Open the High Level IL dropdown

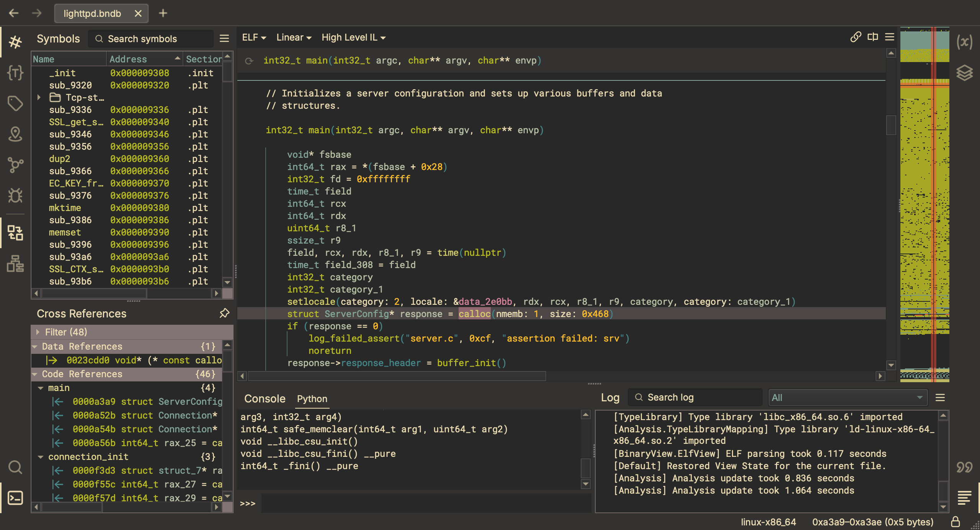353,38
